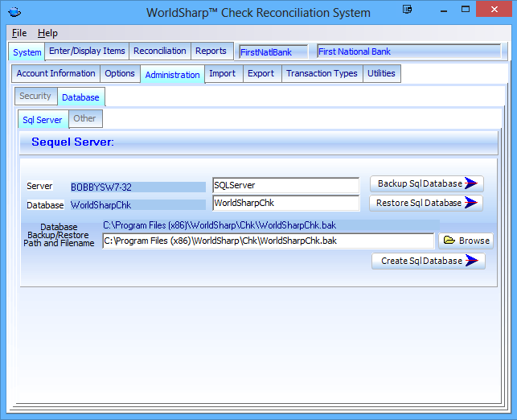Switch to the Reconciliation tab
The image size is (517, 420).
coord(159,51)
